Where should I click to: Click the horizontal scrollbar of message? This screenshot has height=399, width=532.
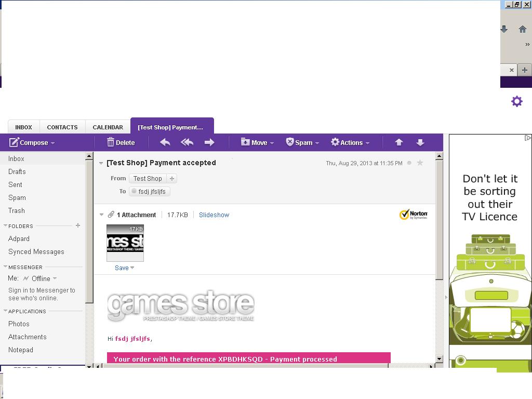246,366
